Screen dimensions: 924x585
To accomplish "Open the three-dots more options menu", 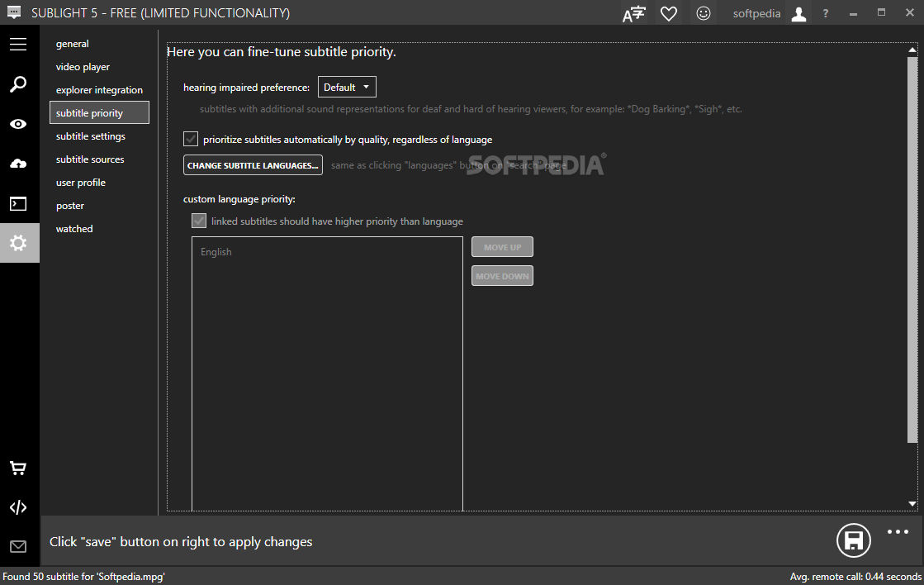I will 898,532.
